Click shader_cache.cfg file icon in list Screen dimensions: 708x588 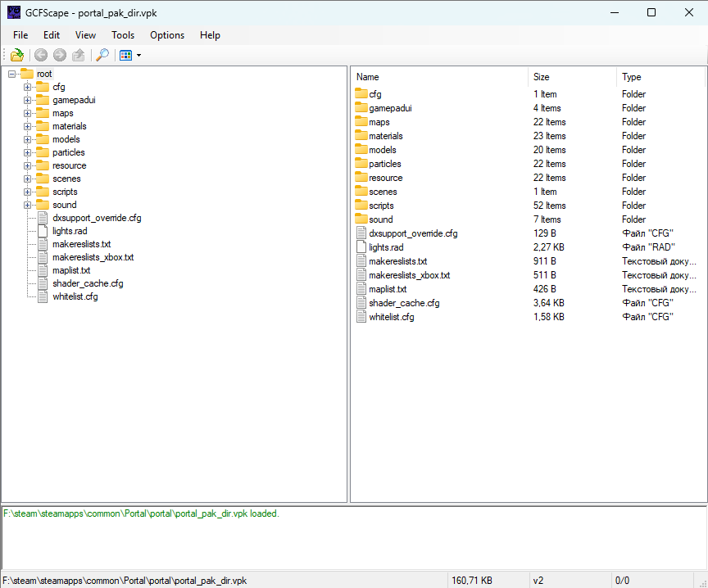click(361, 303)
